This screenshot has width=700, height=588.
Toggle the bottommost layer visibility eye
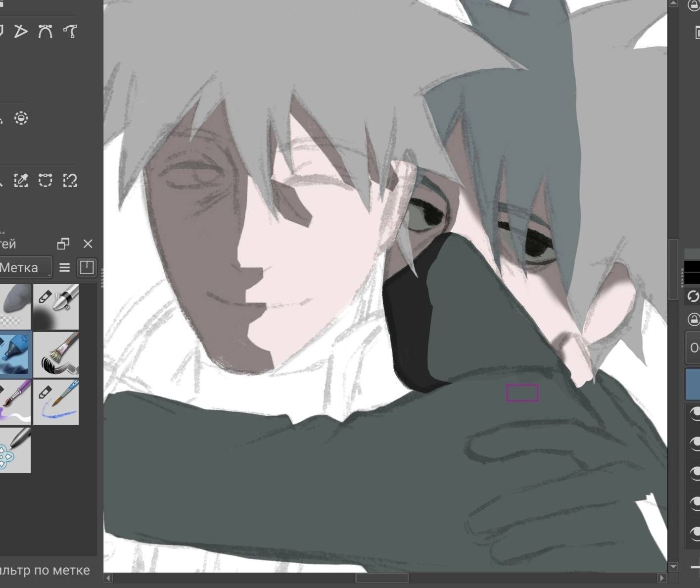695,533
